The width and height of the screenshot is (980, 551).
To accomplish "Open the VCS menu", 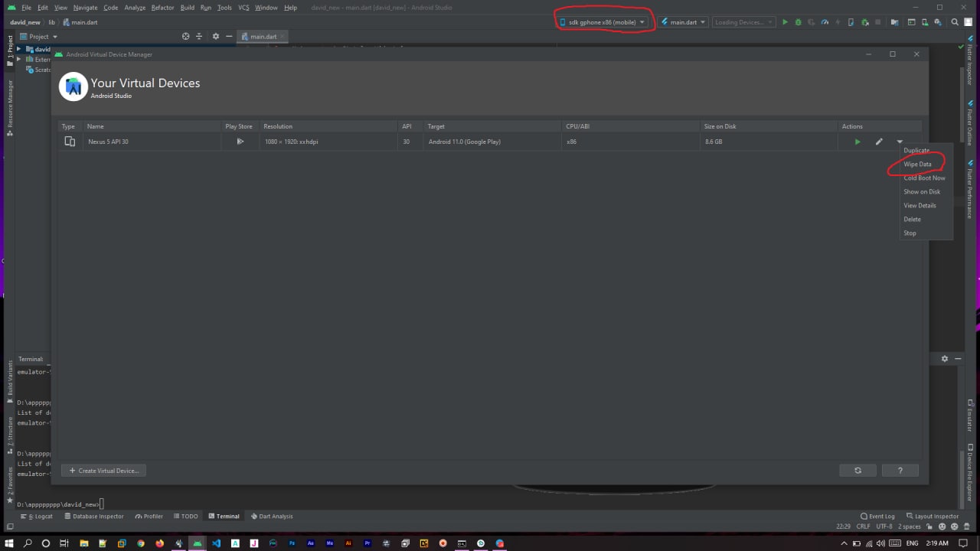I will (243, 8).
